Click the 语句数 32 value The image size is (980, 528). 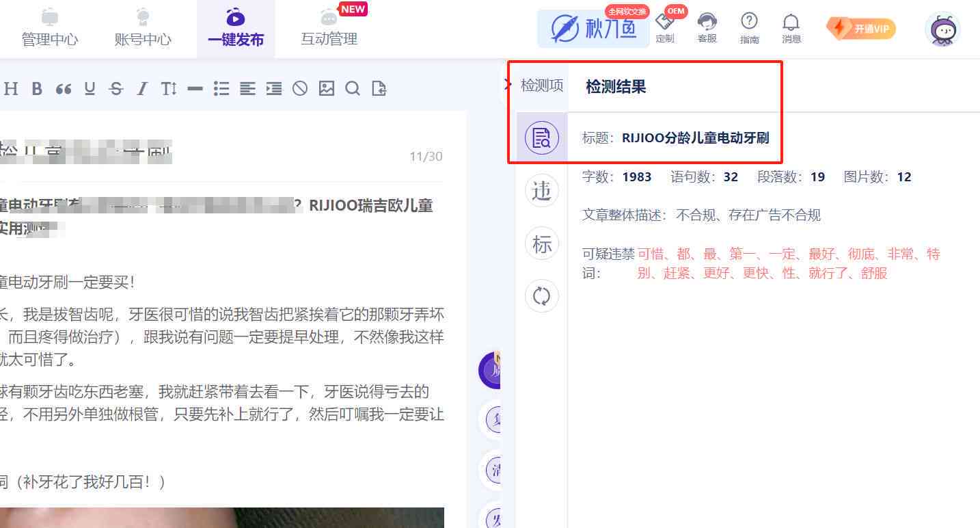tap(731, 177)
